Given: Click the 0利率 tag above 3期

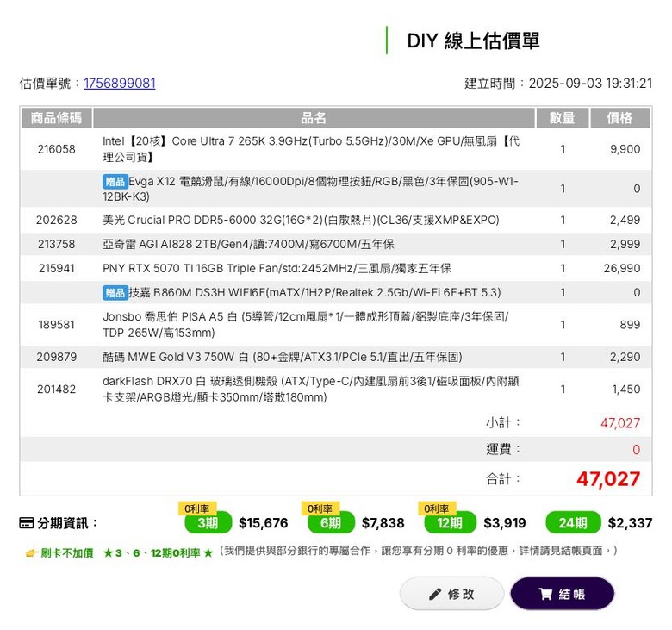Looking at the screenshot, I should tap(197, 508).
